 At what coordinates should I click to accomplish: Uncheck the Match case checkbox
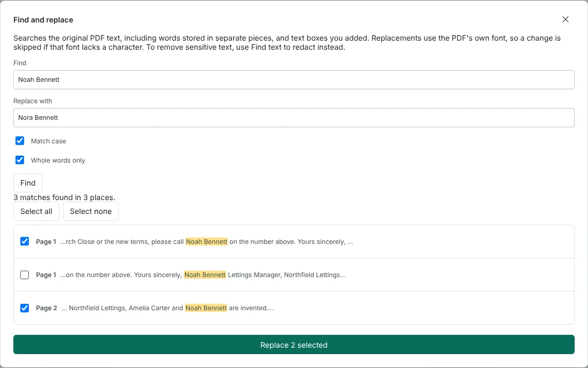[20, 141]
